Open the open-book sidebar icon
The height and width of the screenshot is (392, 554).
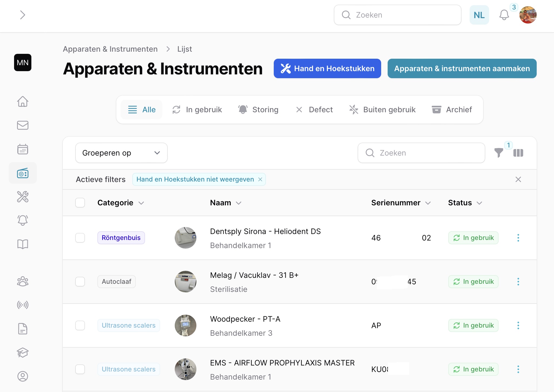click(23, 244)
